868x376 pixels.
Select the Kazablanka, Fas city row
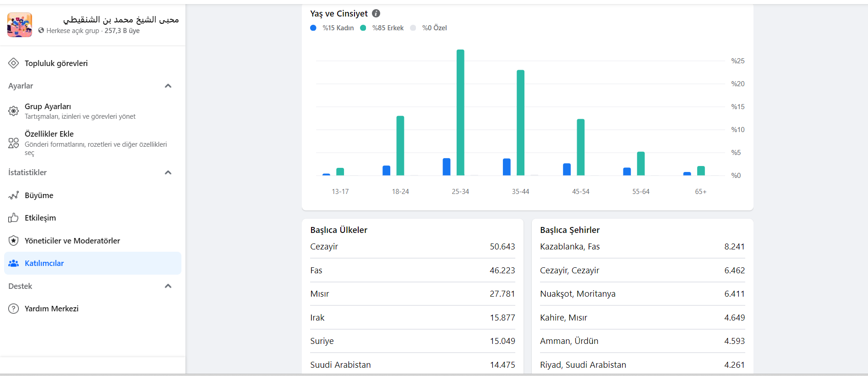[x=643, y=247]
